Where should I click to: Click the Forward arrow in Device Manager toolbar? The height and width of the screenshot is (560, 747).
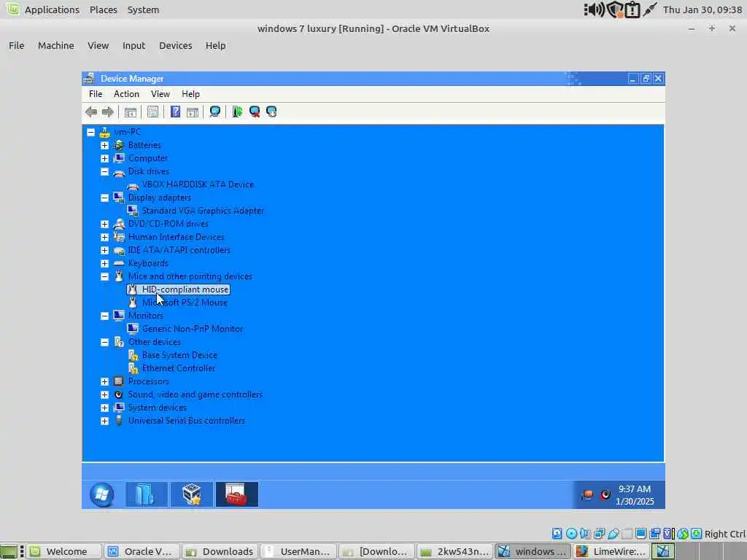pyautogui.click(x=108, y=112)
